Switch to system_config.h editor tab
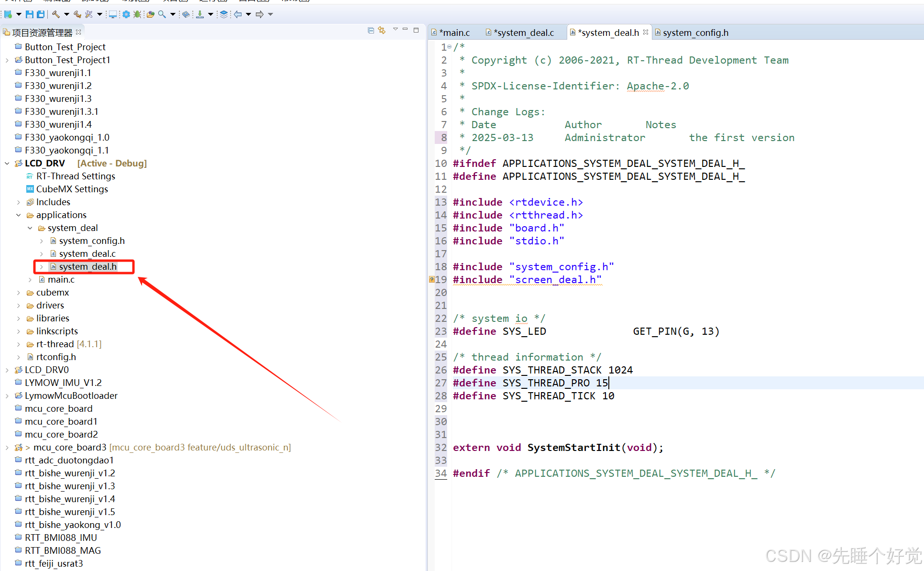 695,33
